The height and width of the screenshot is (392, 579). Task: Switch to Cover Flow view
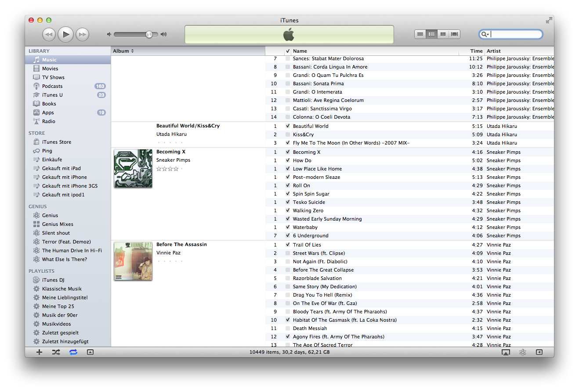tap(454, 34)
